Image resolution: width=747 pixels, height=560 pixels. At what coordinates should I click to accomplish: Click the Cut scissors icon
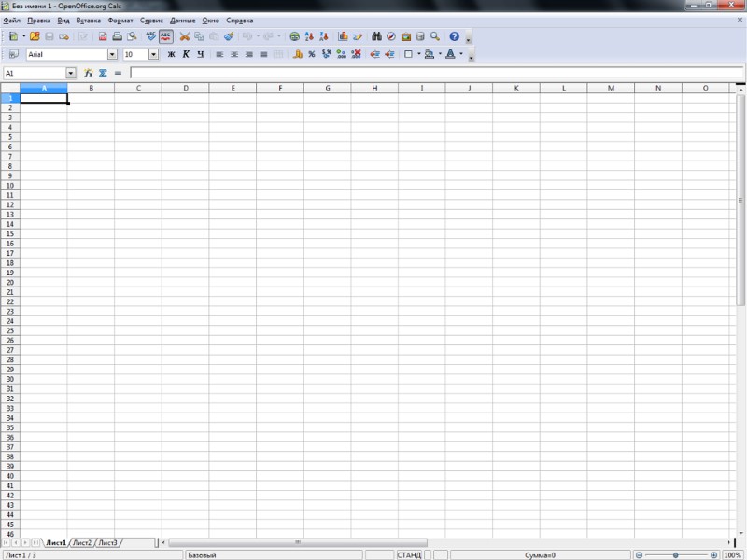point(185,36)
